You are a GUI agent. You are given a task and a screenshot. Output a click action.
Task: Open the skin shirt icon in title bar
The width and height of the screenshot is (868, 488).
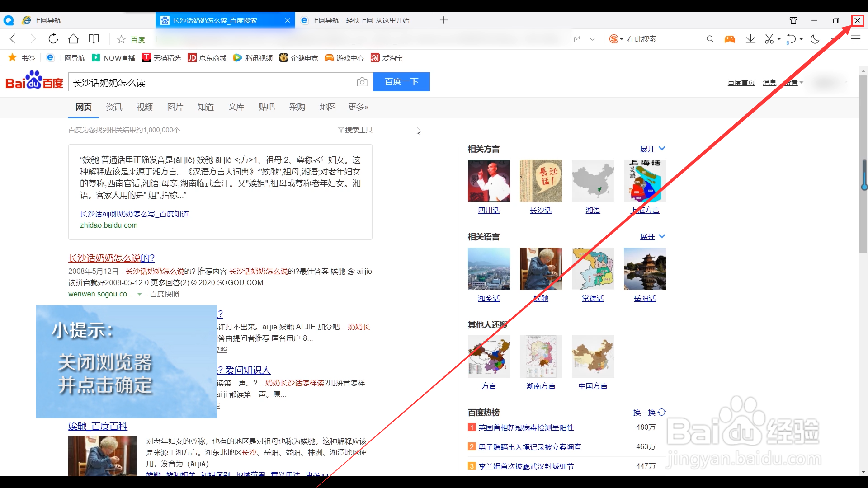coord(793,20)
